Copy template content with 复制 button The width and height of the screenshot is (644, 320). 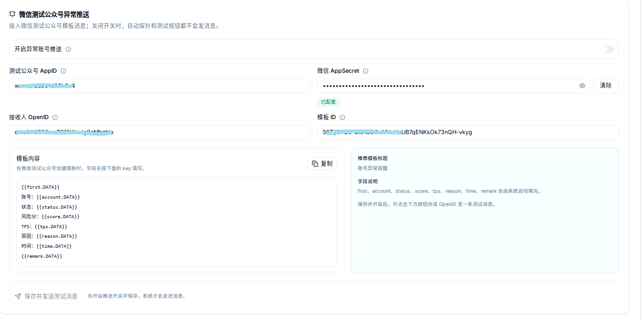[x=322, y=164]
